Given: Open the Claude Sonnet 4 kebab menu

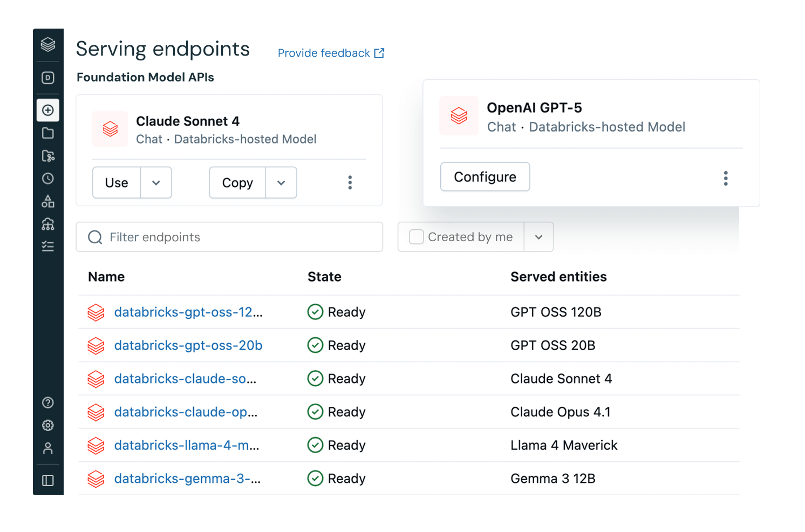Looking at the screenshot, I should tap(350, 182).
